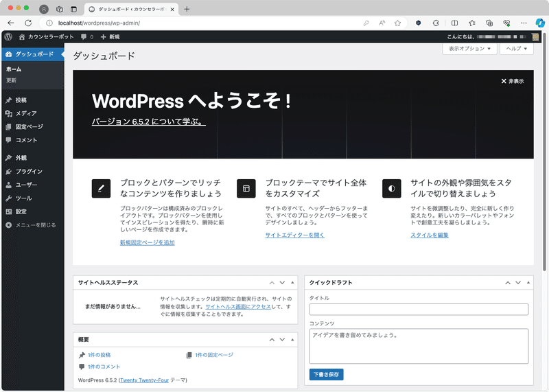Open browser settings ellipsis menu

[524, 23]
